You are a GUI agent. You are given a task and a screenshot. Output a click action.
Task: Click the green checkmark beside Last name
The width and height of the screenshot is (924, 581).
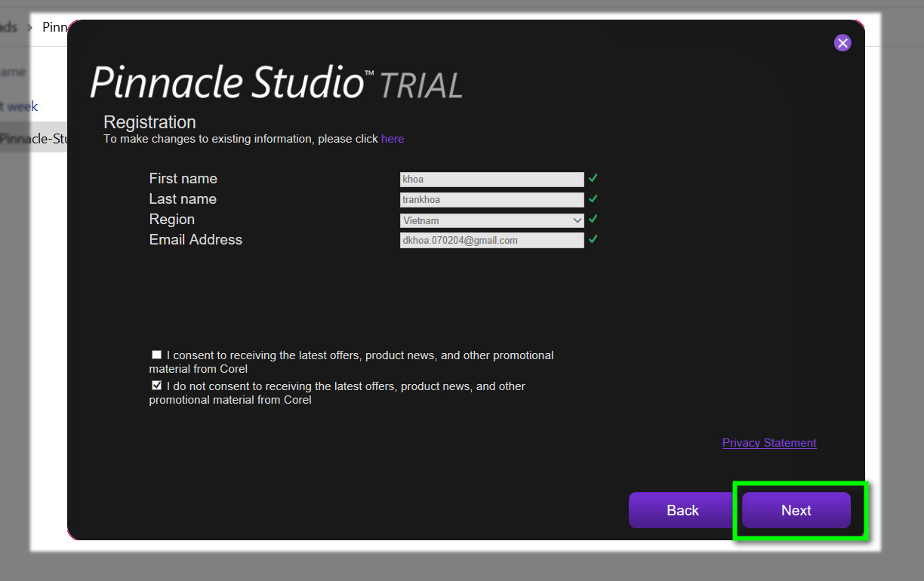(x=593, y=198)
